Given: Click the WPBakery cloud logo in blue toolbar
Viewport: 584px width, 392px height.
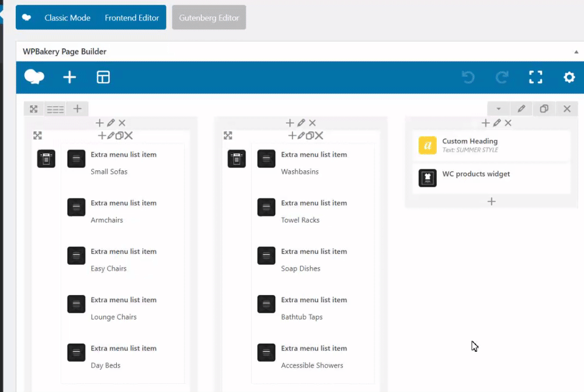Looking at the screenshot, I should click(x=34, y=77).
